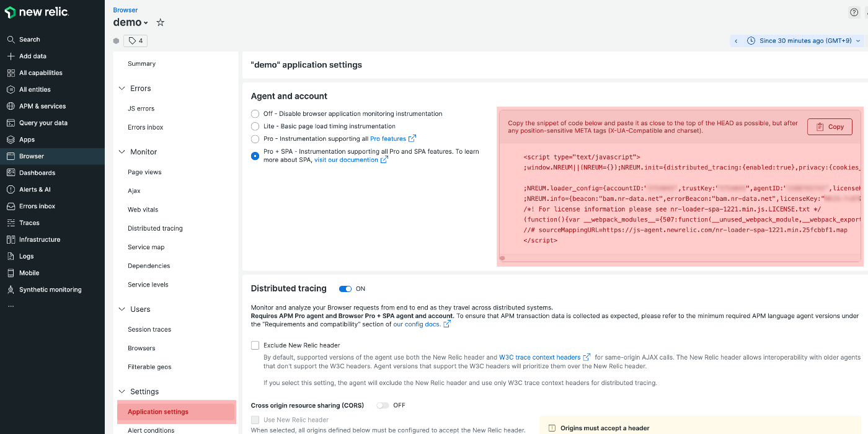868x434 pixels.
Task: Open Pro features link
Action: [388, 139]
